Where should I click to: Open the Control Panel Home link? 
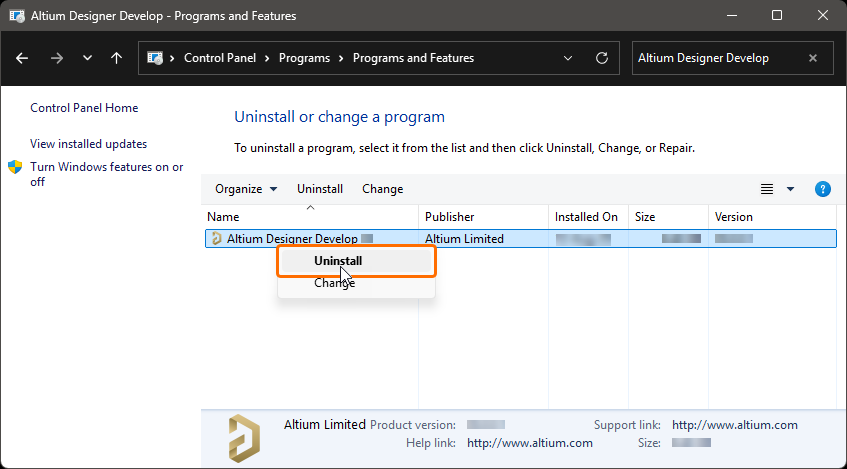[84, 108]
